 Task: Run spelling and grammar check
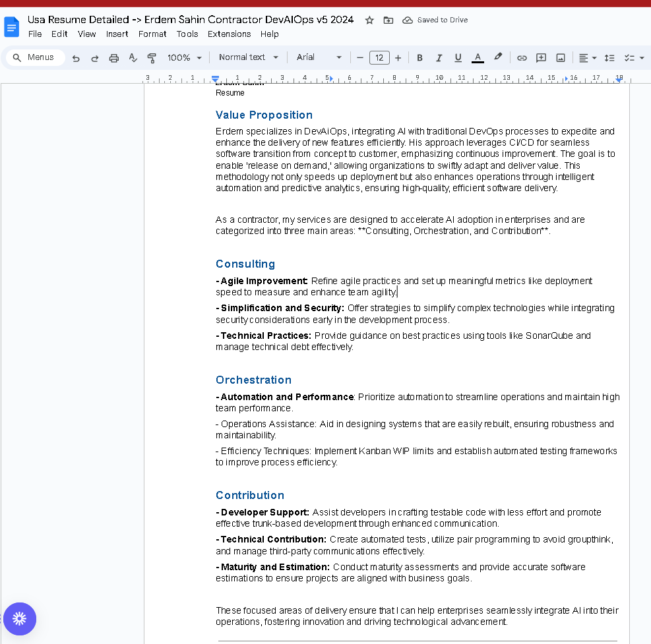tap(133, 58)
